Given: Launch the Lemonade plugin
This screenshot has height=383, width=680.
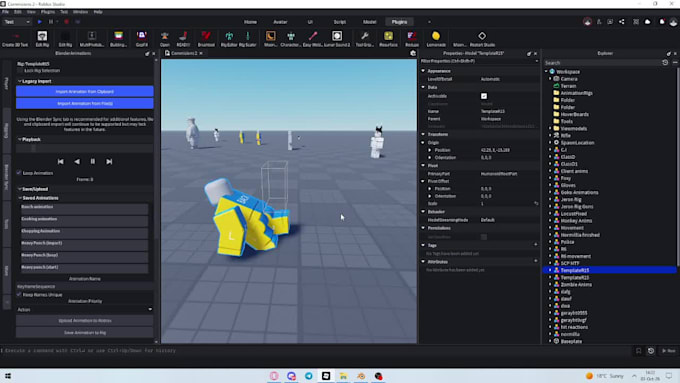Looking at the screenshot, I should (x=436, y=39).
